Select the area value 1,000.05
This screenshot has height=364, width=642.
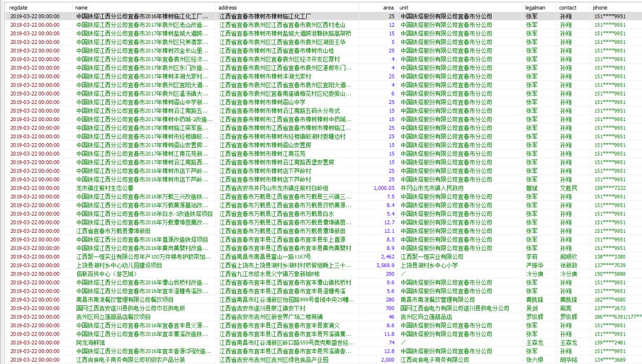tap(384, 188)
